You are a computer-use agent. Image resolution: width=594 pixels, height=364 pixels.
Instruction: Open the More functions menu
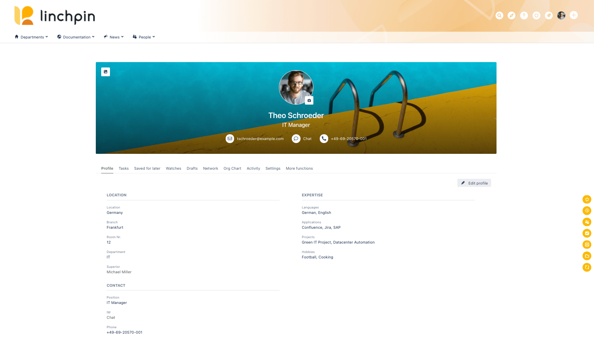(299, 168)
